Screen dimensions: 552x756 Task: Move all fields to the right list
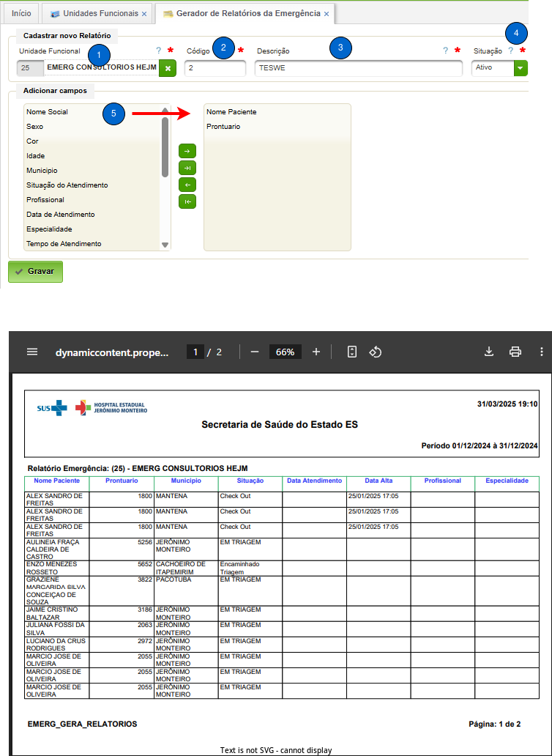click(187, 168)
